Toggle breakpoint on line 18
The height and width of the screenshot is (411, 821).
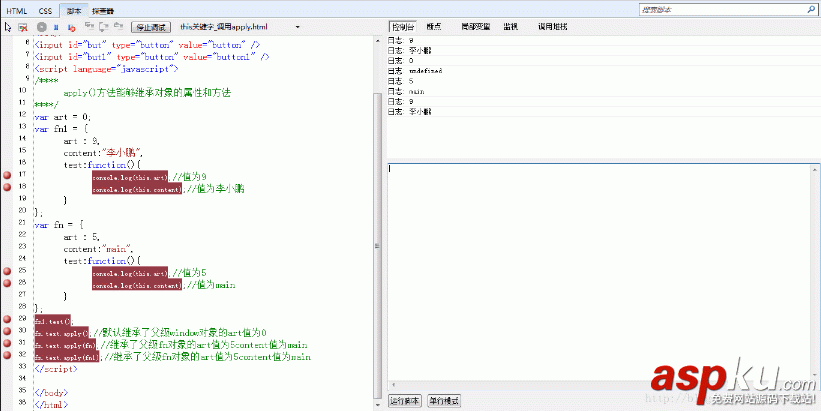(7, 187)
